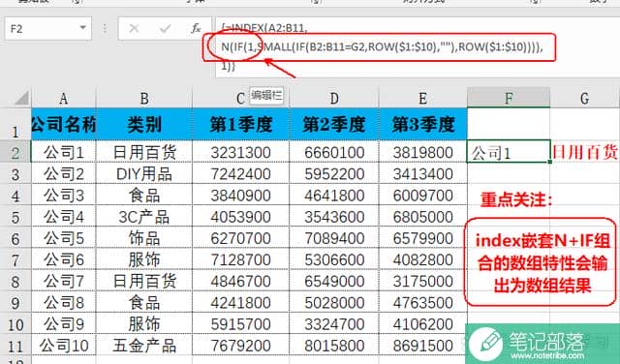Image resolution: width=620 pixels, height=364 pixels.
Task: Select row 11 header
Action: [x=15, y=347]
